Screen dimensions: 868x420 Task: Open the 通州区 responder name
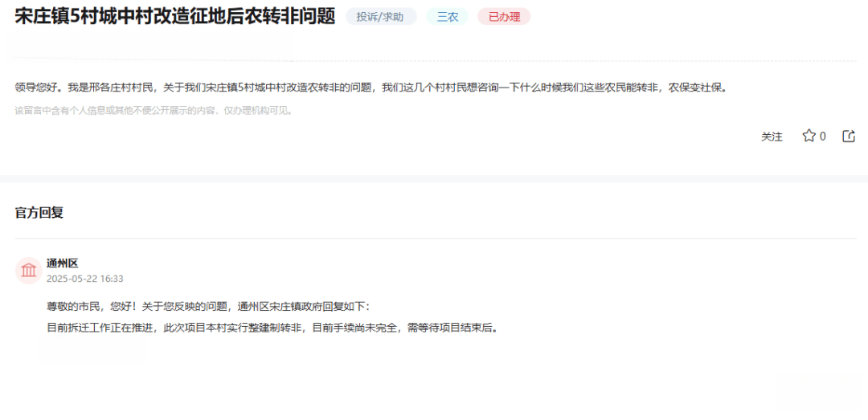(63, 263)
